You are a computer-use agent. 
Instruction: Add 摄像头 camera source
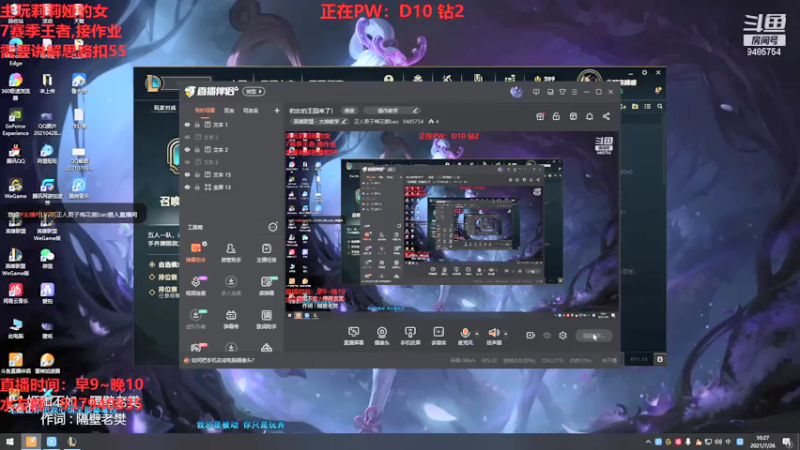[382, 336]
